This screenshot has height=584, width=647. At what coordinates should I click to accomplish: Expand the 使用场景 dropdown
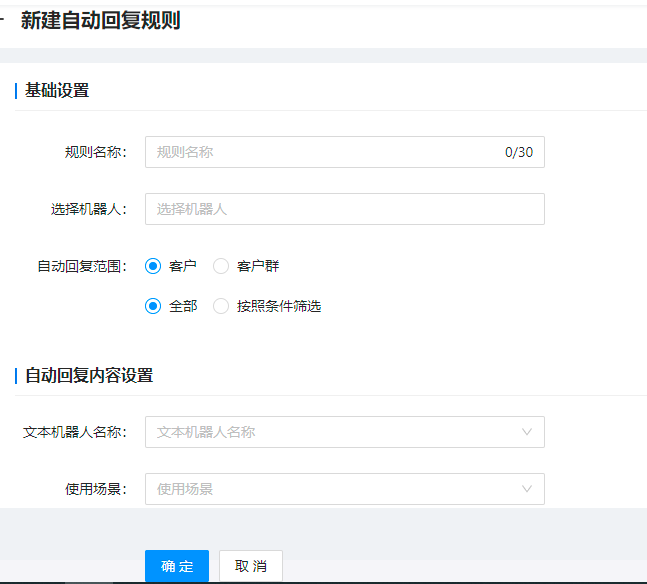tap(345, 489)
